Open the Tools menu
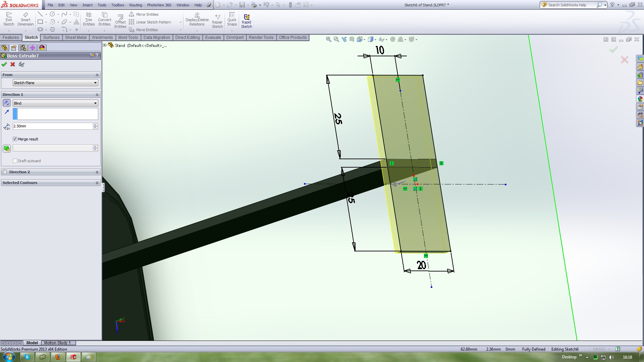This screenshot has height=362, width=644. point(102,5)
